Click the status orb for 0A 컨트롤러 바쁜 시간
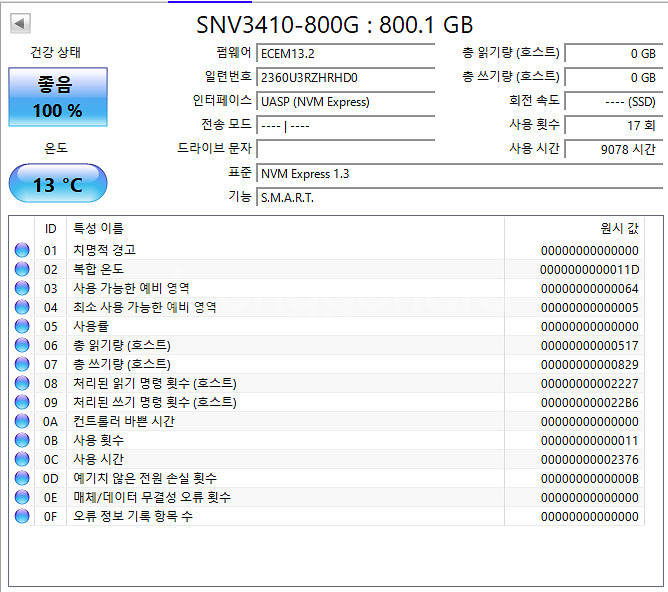The height and width of the screenshot is (592, 668). click(x=22, y=421)
